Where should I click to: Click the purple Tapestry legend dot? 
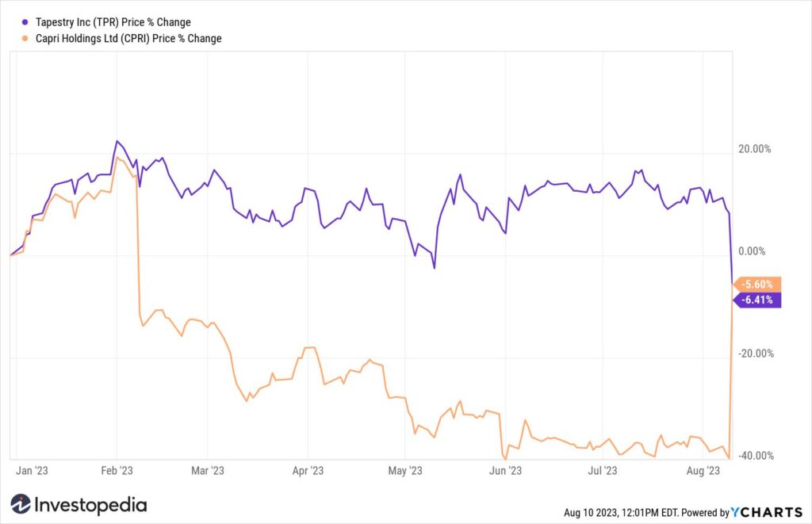25,22
